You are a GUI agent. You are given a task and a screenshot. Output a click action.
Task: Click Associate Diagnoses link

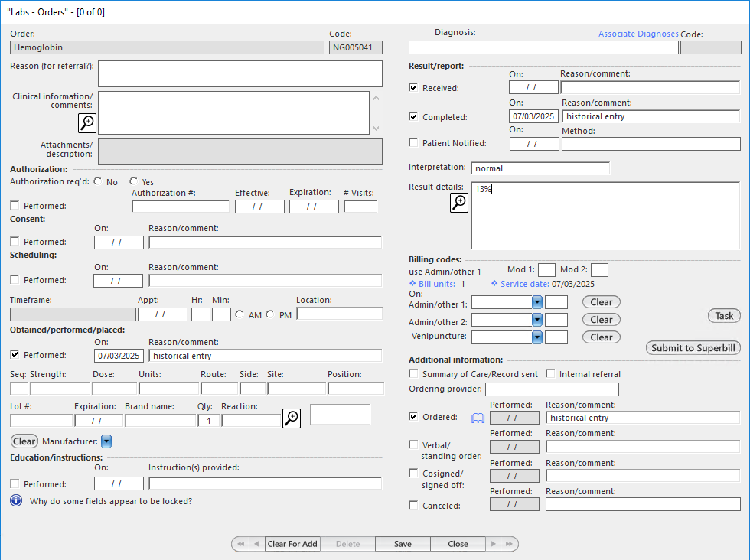click(638, 34)
